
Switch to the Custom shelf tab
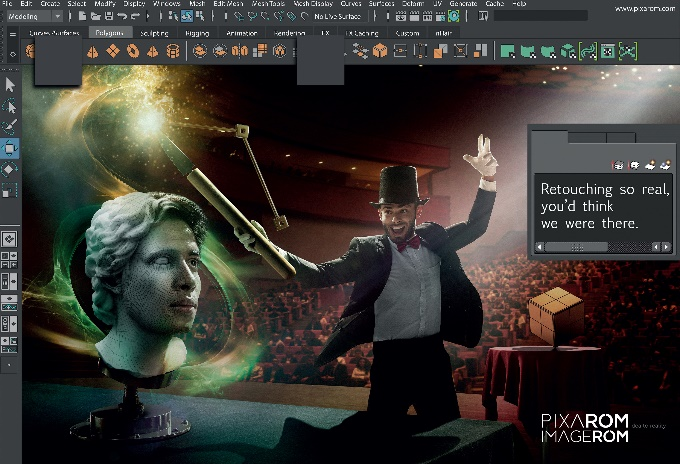click(x=407, y=33)
